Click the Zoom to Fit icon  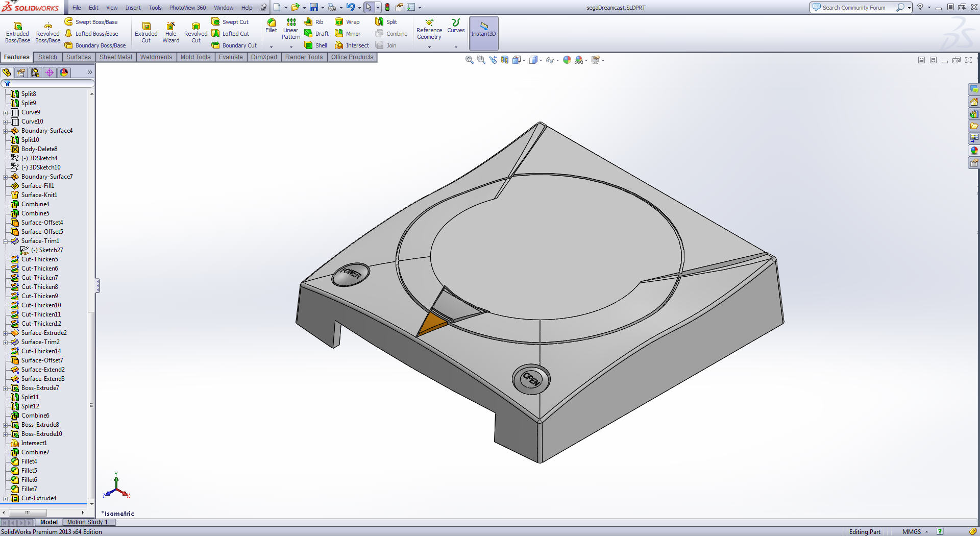tap(469, 60)
